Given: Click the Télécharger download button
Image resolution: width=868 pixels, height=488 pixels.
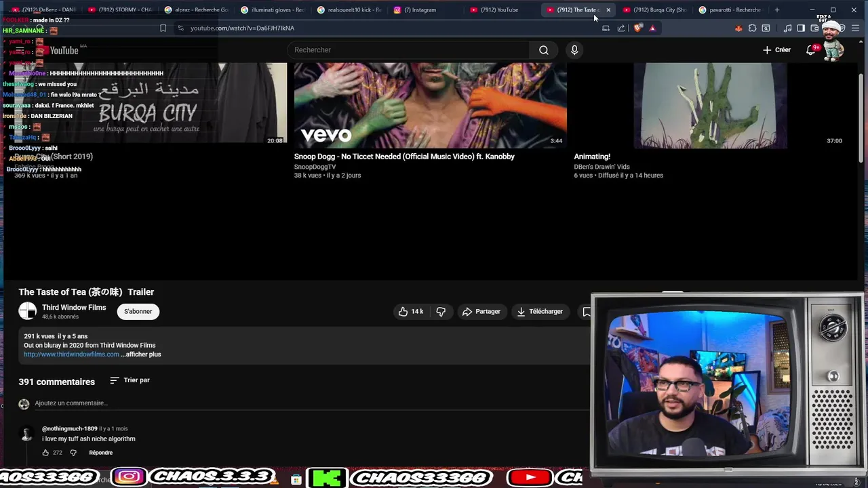Looking at the screenshot, I should 540,312.
